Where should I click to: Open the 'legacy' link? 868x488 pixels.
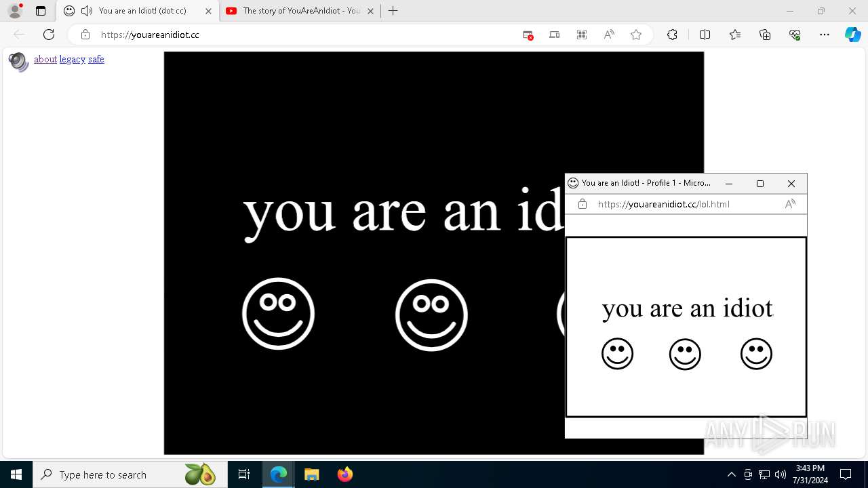73,59
